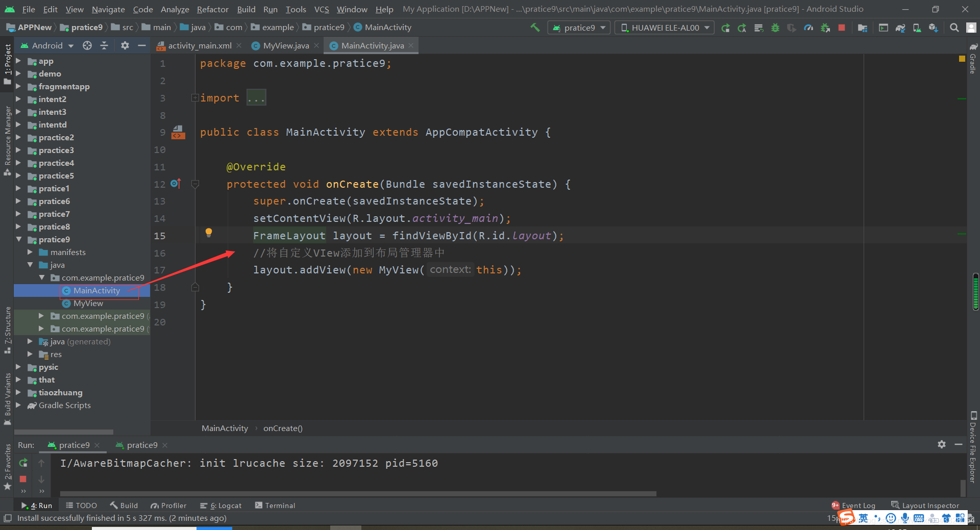The width and height of the screenshot is (980, 530).
Task: Click the onCreate() breadcrumb
Action: (283, 428)
